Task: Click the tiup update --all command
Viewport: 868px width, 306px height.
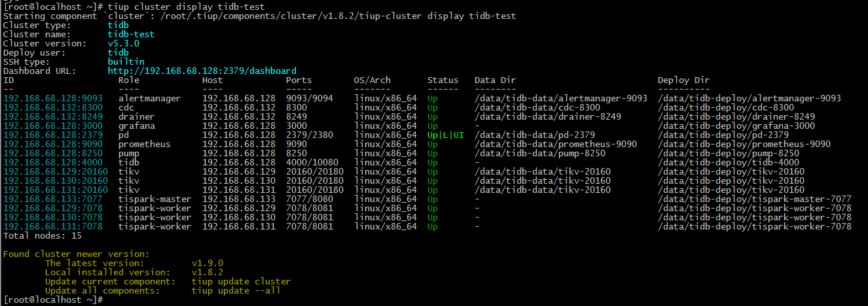Action: pyautogui.click(x=236, y=290)
